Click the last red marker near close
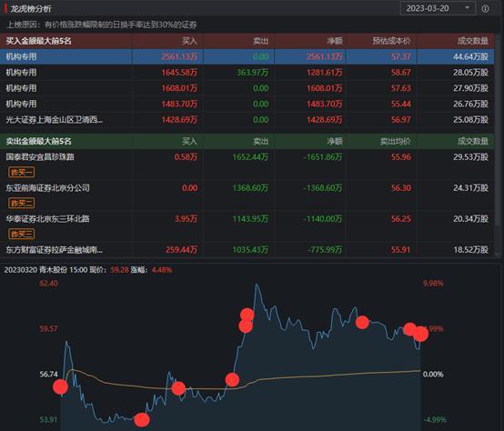 [420, 334]
